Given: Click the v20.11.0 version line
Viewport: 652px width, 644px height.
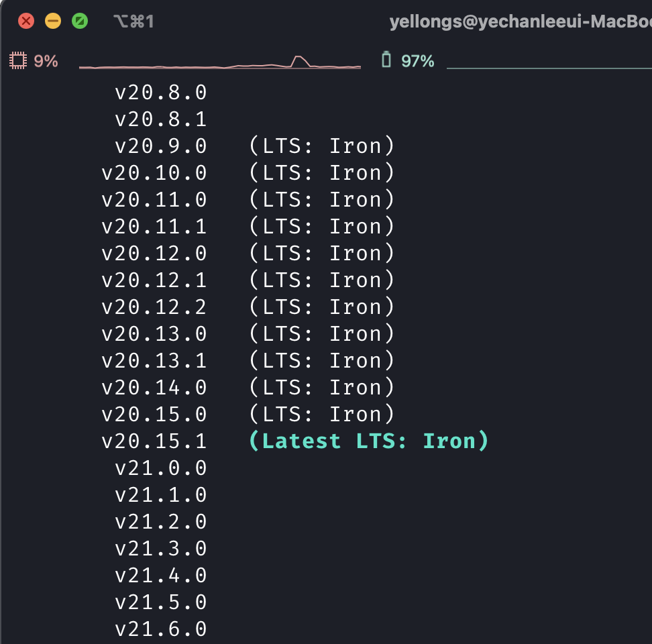Looking at the screenshot, I should 154,199.
